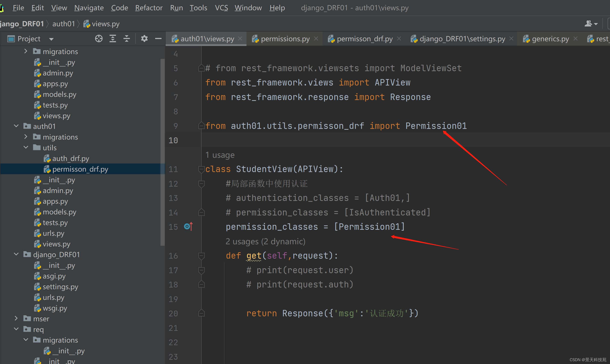Open the user account icon menu
610x364 pixels.
591,24
